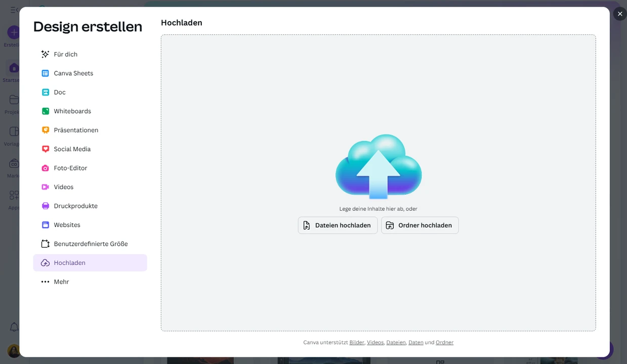Select the Für dich category
The height and width of the screenshot is (364, 627).
tap(90, 54)
